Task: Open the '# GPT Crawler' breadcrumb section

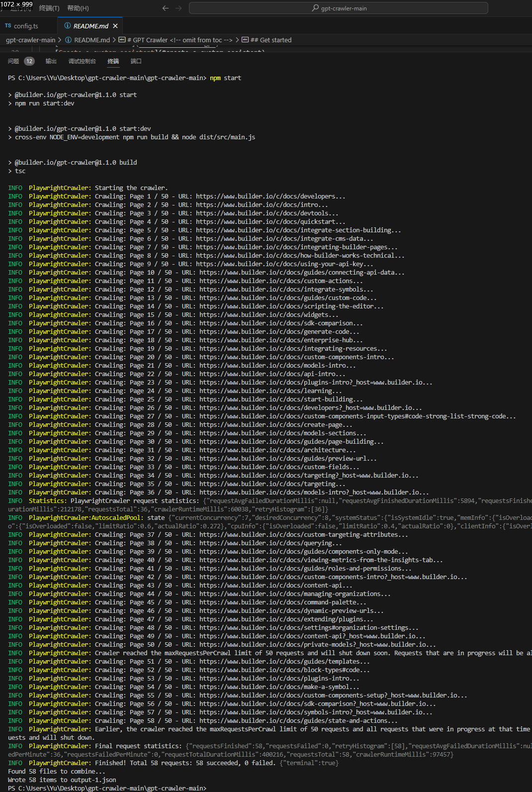Action: pos(180,40)
